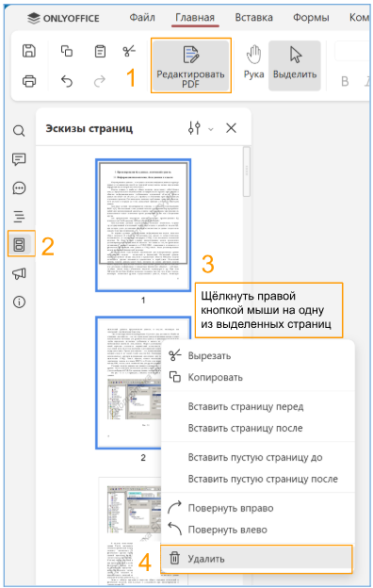The height and width of the screenshot is (588, 373).
Task: Click the Эскизы страниц panel title
Action: pyautogui.click(x=89, y=128)
